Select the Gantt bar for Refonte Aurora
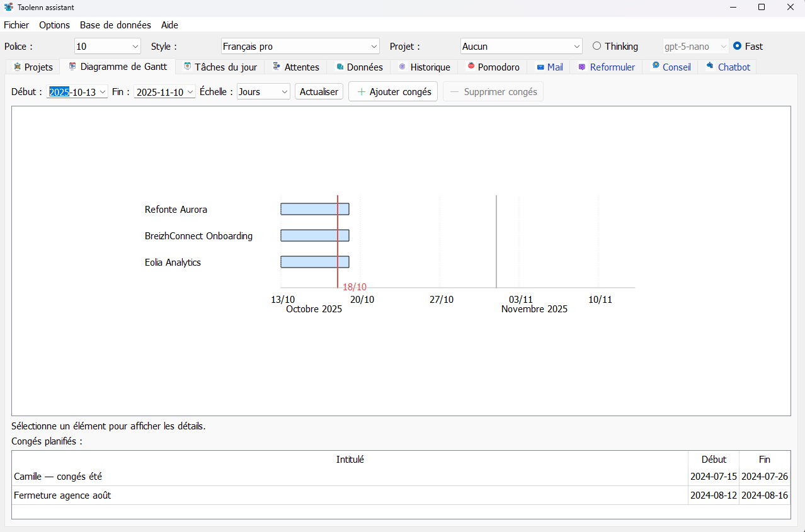 pos(314,209)
